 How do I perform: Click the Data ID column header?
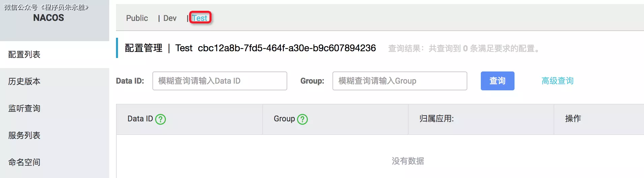point(140,119)
